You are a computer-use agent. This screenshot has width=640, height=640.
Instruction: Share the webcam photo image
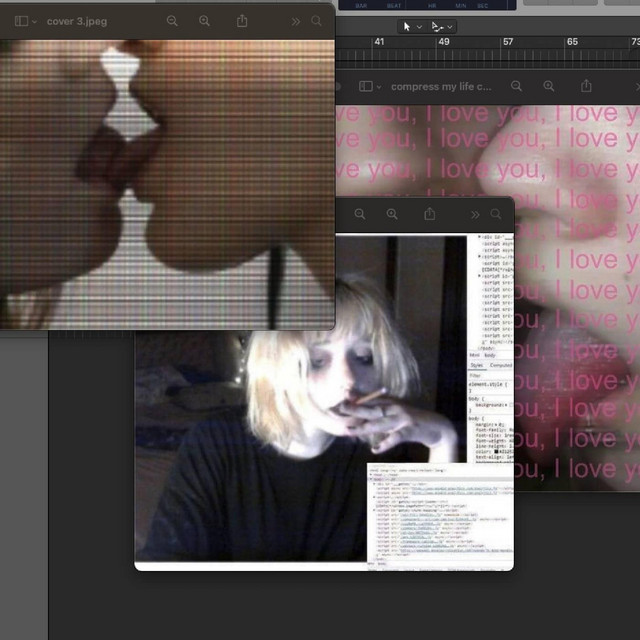[x=429, y=213]
